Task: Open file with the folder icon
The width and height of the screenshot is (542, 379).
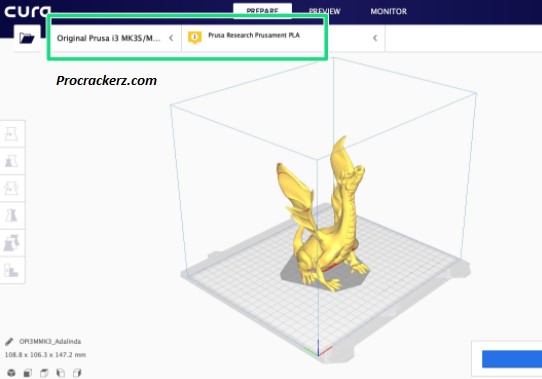Action: (27, 38)
